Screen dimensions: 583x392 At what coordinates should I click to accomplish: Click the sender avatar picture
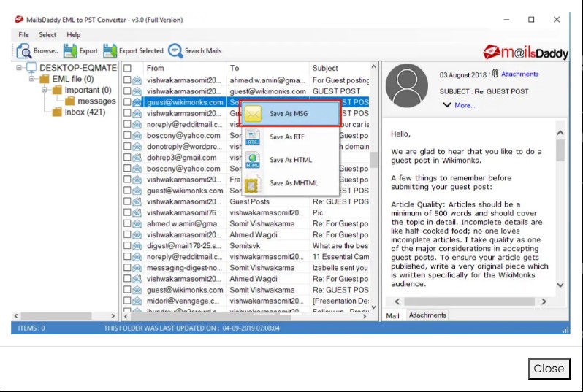click(407, 85)
